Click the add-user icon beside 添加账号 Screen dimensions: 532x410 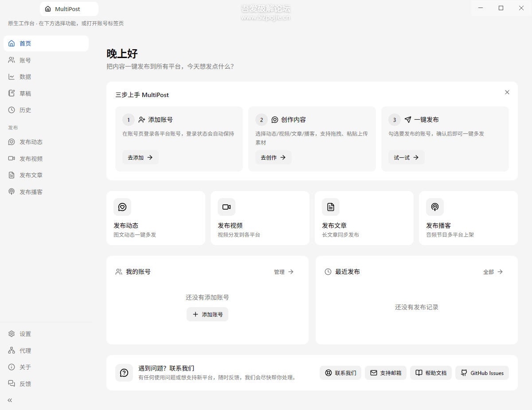coord(142,120)
